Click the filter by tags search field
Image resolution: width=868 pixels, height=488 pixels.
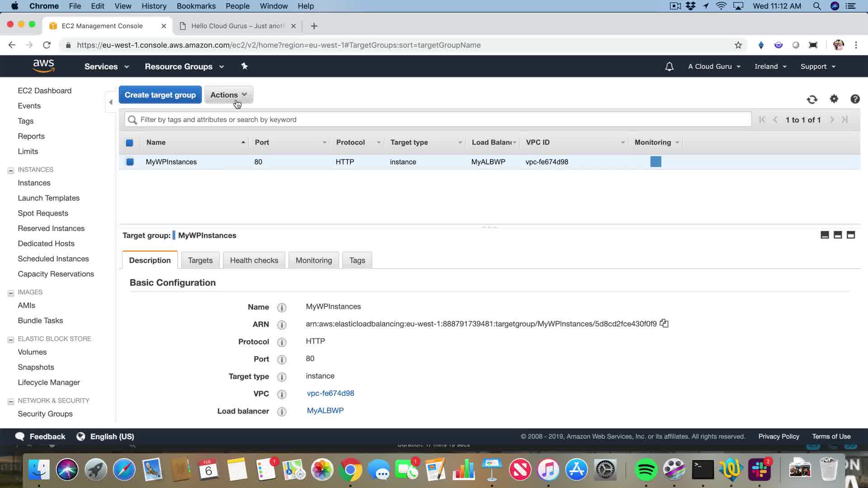point(438,120)
